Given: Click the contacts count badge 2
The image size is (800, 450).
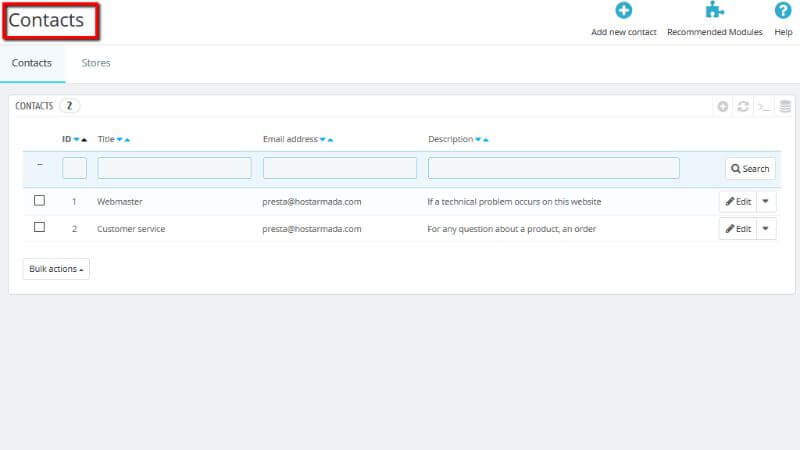Looking at the screenshot, I should tap(69, 106).
